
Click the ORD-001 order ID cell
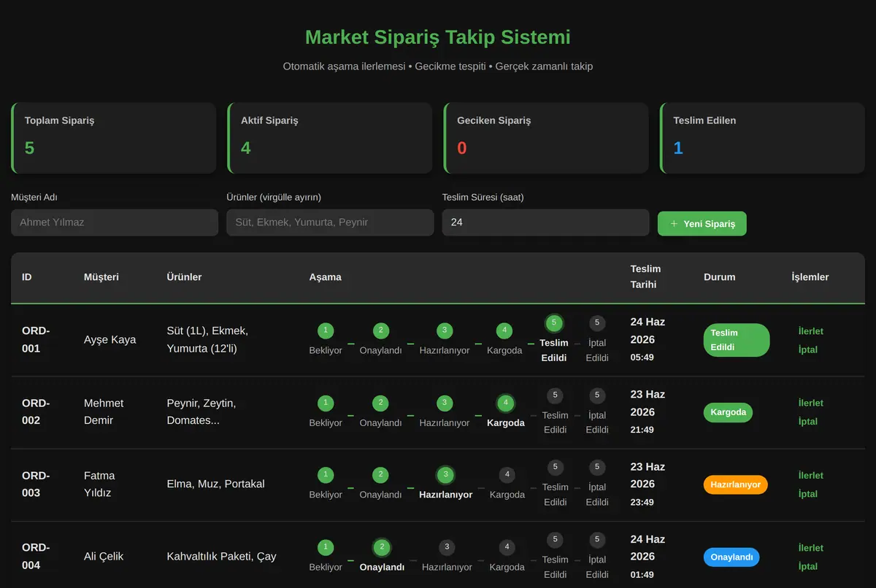36,340
